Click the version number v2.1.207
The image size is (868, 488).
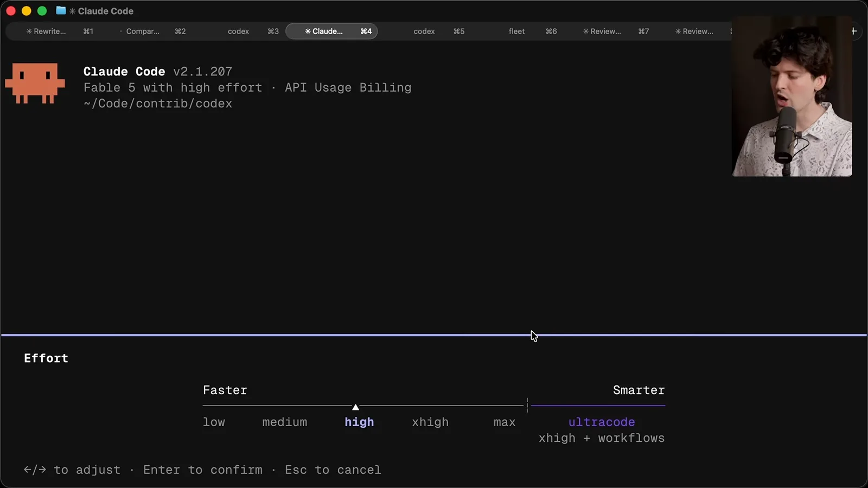tap(203, 72)
